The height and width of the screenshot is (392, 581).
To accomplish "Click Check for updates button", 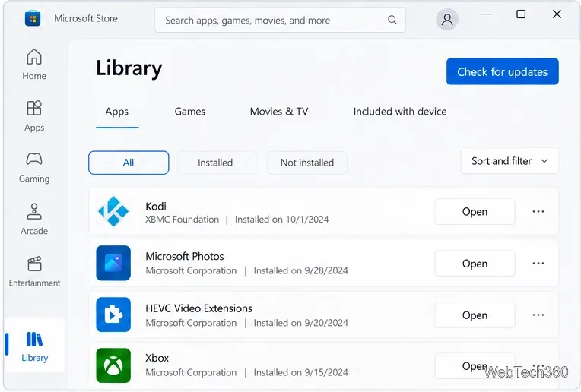I will [503, 71].
